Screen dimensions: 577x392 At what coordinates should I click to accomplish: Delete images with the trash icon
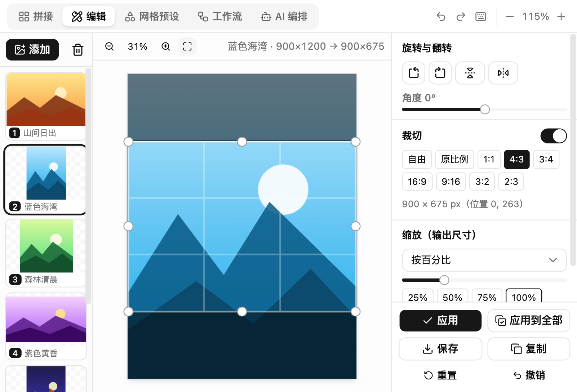(78, 50)
